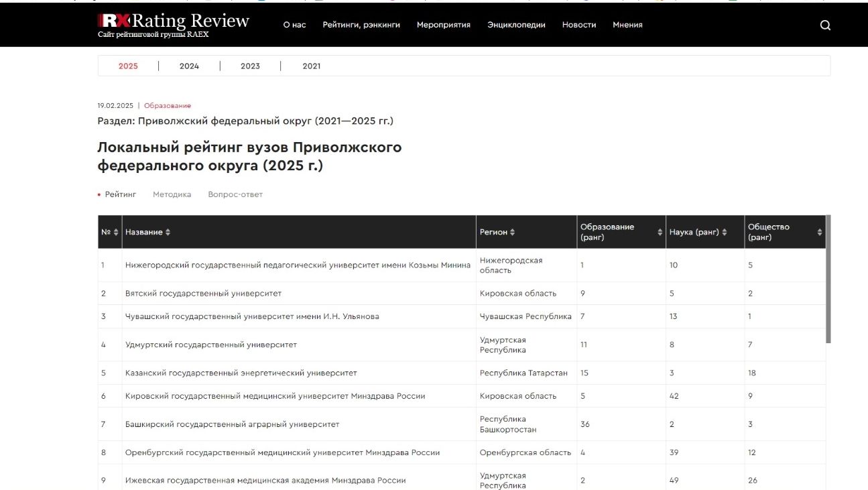Select the 2021 year tab
Screen dimensions: 868x490
tap(311, 66)
